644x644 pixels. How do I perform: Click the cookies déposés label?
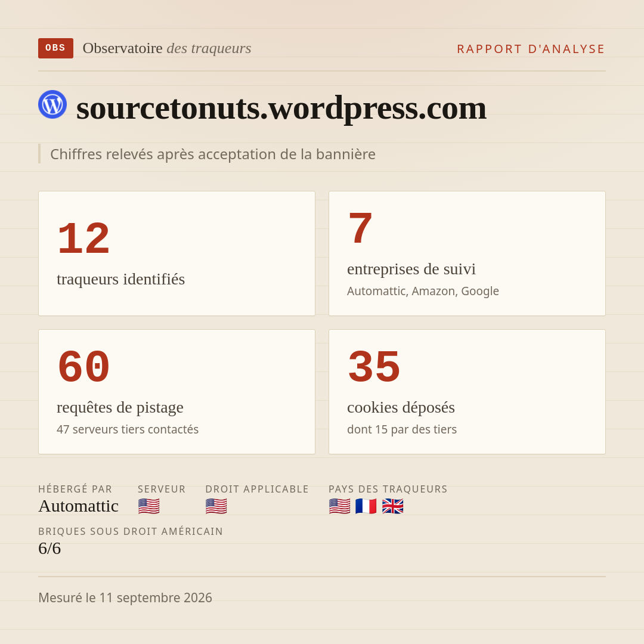(x=401, y=407)
